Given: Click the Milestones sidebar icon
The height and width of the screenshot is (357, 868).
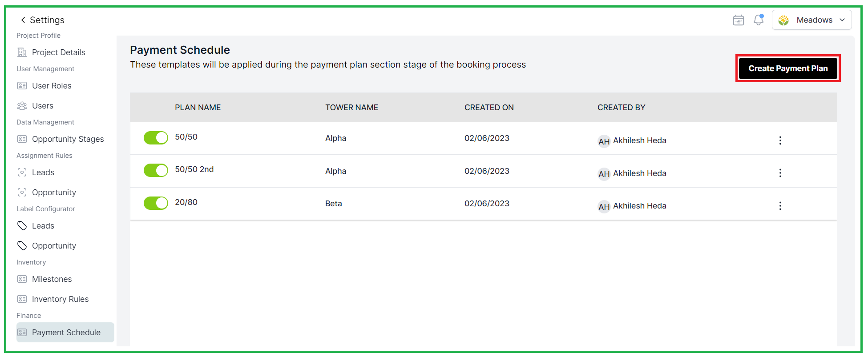Looking at the screenshot, I should tap(22, 279).
